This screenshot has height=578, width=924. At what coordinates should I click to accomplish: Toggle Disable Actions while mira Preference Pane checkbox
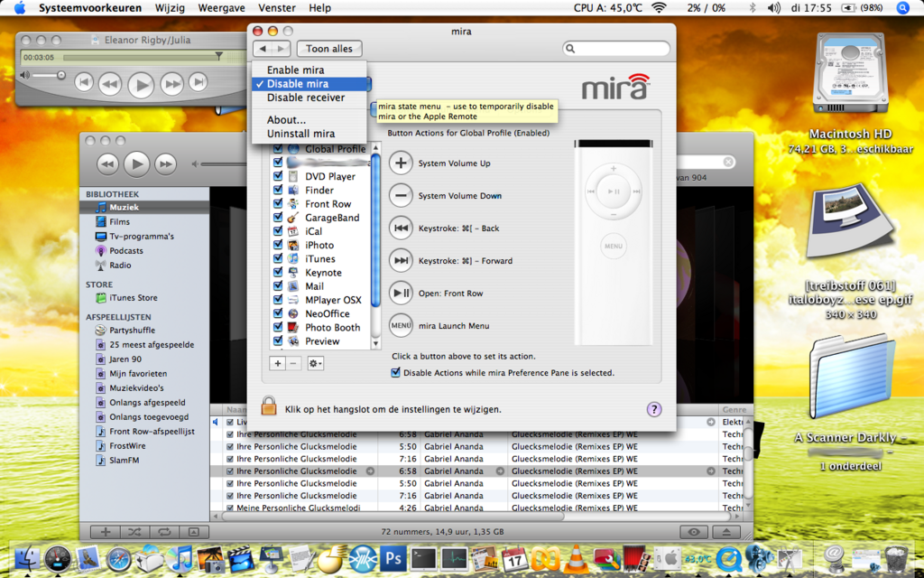(396, 373)
